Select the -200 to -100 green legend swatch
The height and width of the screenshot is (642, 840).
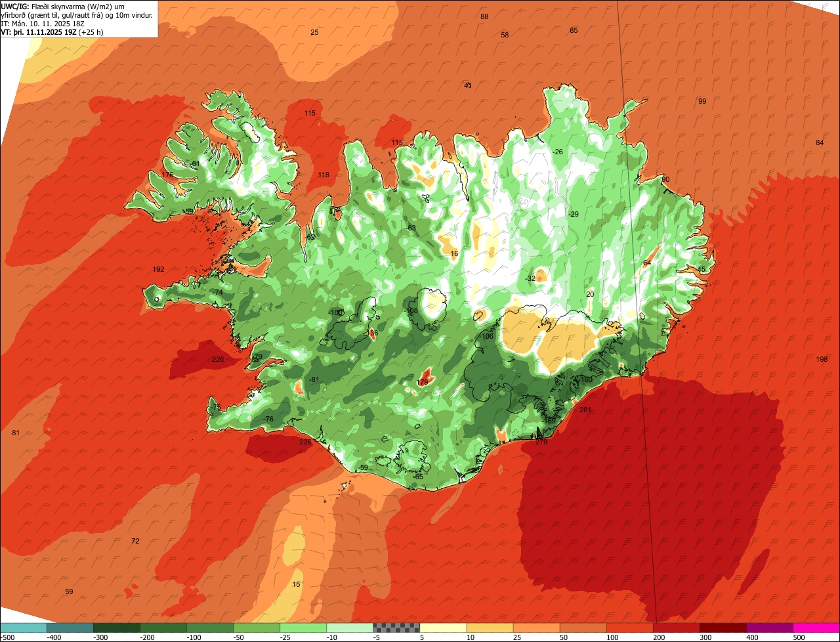point(163,628)
